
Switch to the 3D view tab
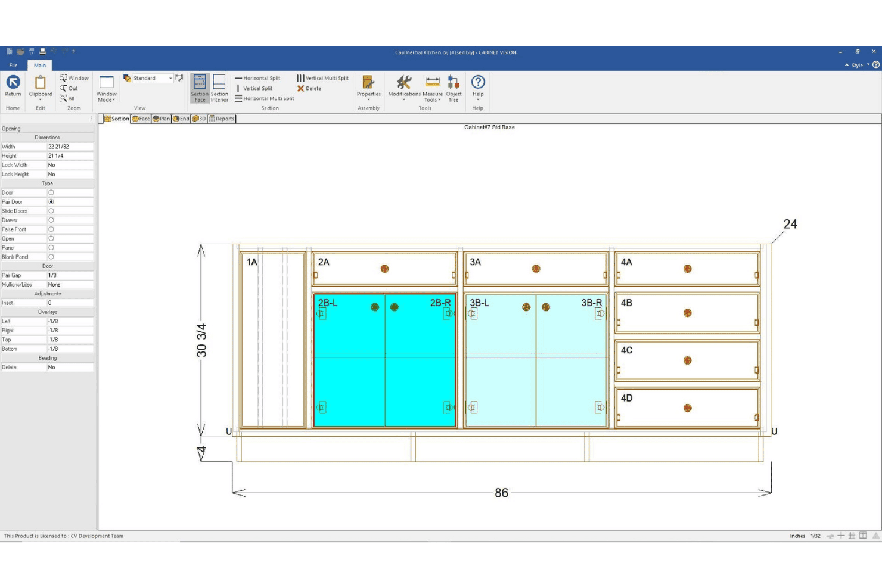[x=199, y=119]
